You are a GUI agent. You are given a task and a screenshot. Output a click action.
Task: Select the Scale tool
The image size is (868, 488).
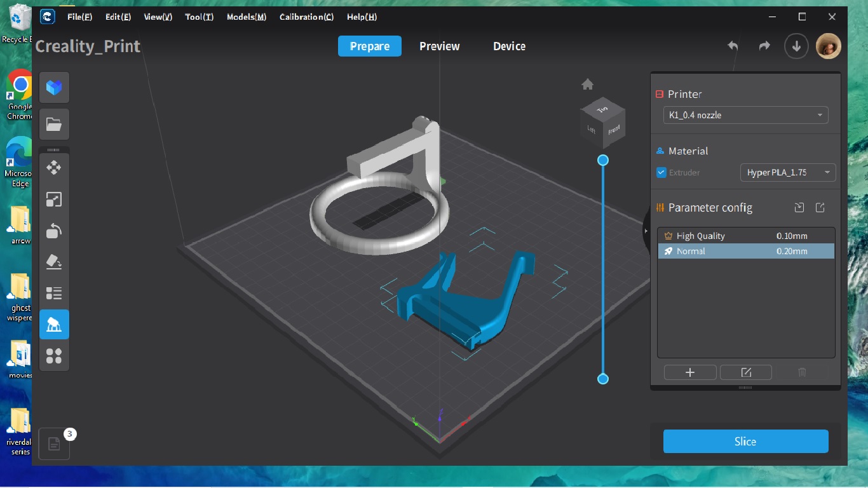(x=54, y=199)
